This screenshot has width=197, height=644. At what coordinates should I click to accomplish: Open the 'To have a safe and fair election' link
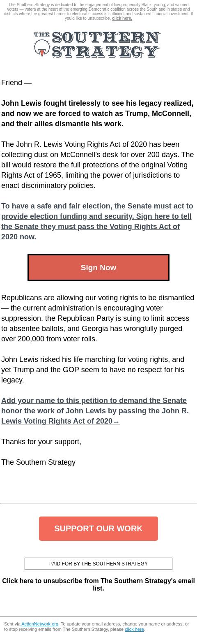click(97, 221)
